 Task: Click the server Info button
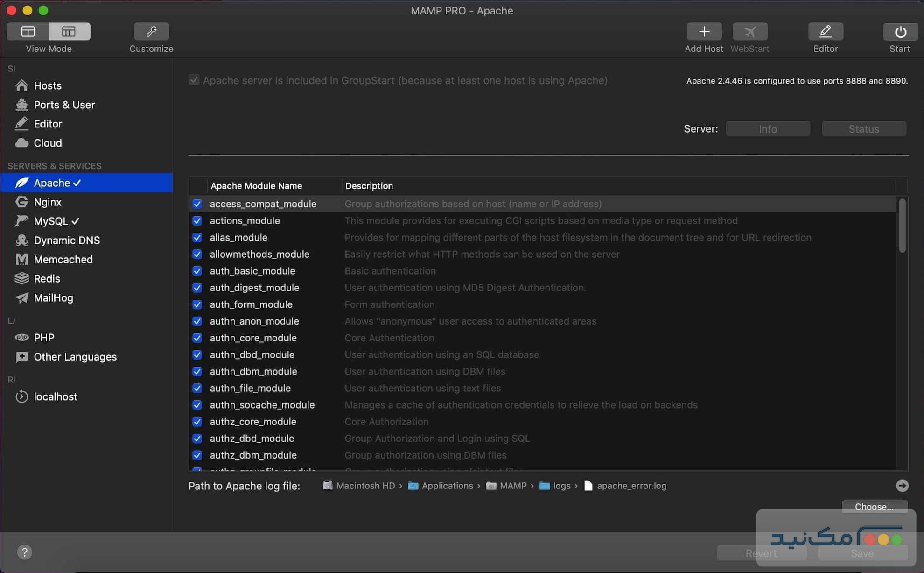click(767, 129)
